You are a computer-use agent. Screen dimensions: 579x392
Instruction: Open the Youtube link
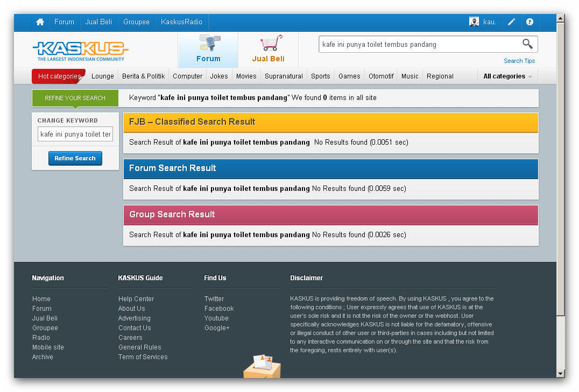216,318
